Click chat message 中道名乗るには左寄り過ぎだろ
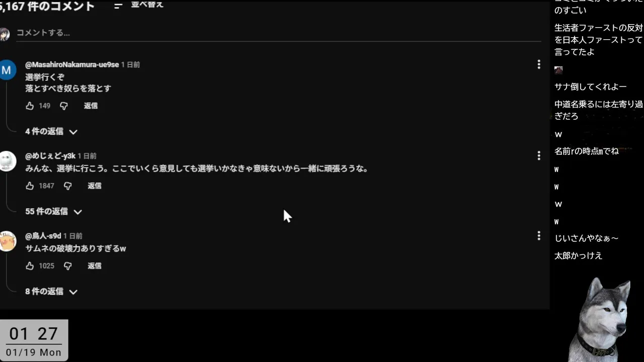The height and width of the screenshot is (362, 644). 599,111
